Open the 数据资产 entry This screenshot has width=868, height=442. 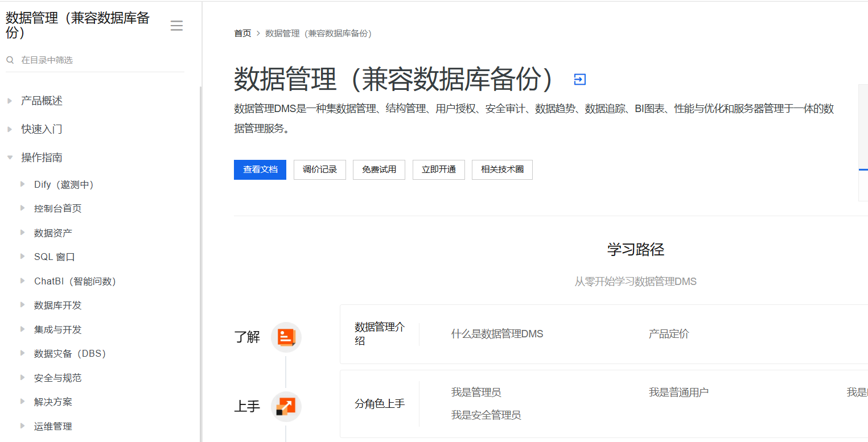(53, 233)
